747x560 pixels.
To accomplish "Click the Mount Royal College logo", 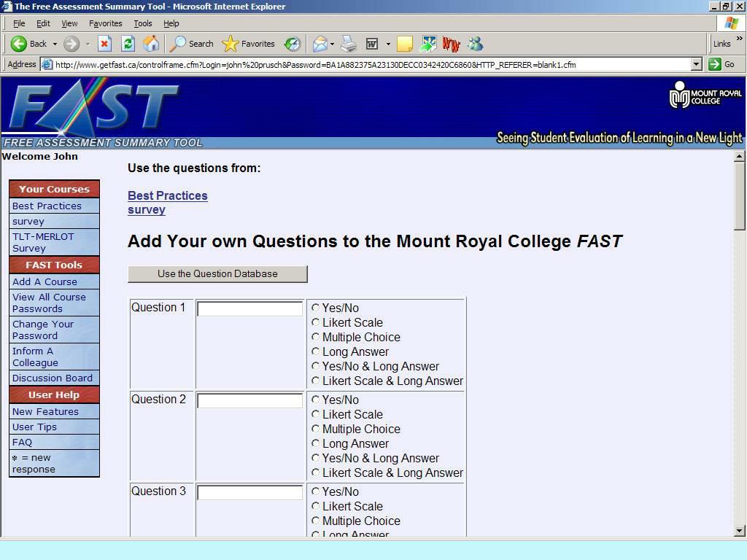I will click(x=705, y=95).
